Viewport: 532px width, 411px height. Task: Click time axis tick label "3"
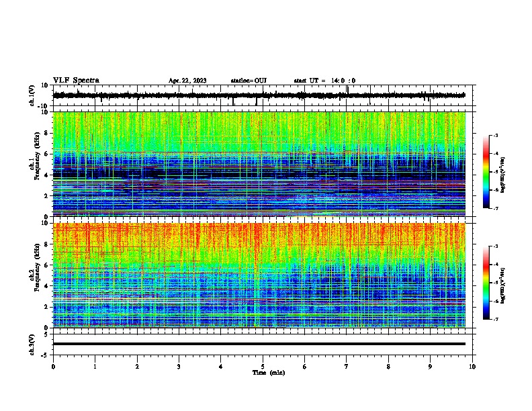(x=179, y=367)
